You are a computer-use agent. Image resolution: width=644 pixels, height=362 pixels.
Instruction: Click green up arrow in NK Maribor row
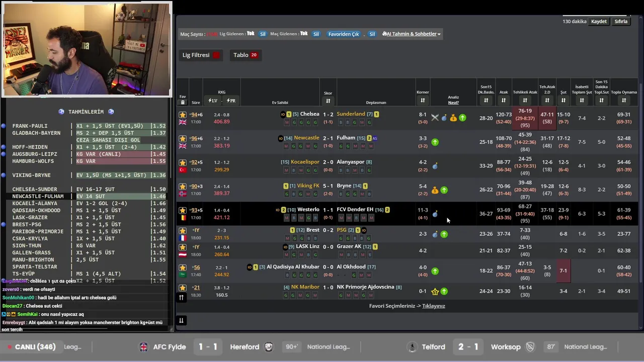coord(444,291)
